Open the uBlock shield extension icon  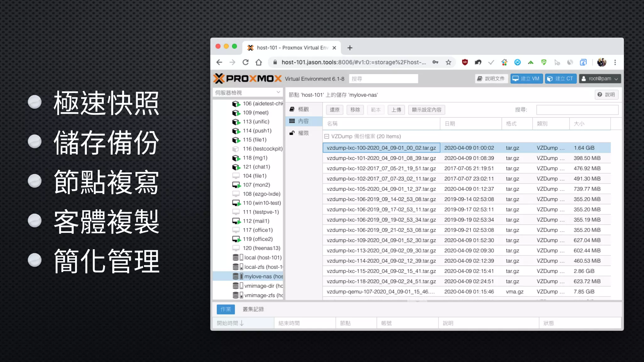[465, 62]
